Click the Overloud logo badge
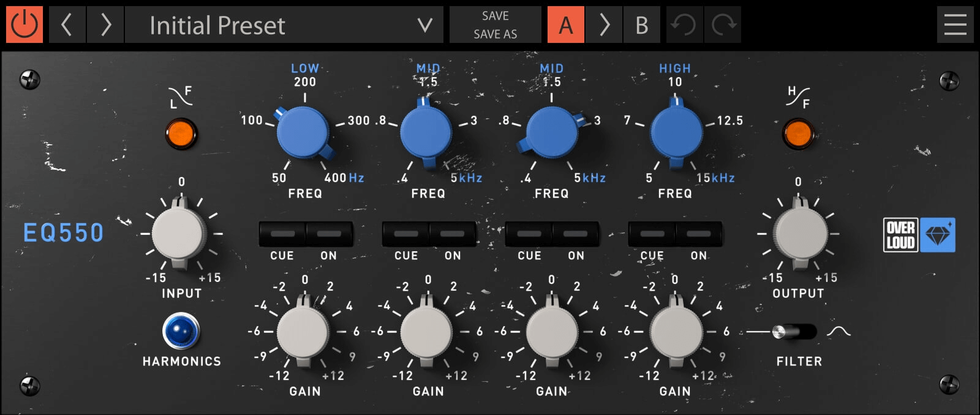Viewport: 980px width, 415px height. [919, 235]
